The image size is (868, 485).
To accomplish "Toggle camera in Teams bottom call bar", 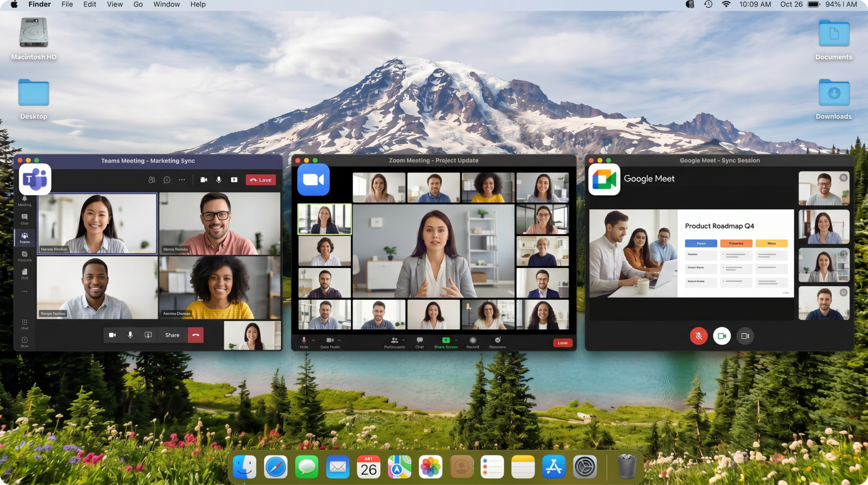I will [112, 335].
